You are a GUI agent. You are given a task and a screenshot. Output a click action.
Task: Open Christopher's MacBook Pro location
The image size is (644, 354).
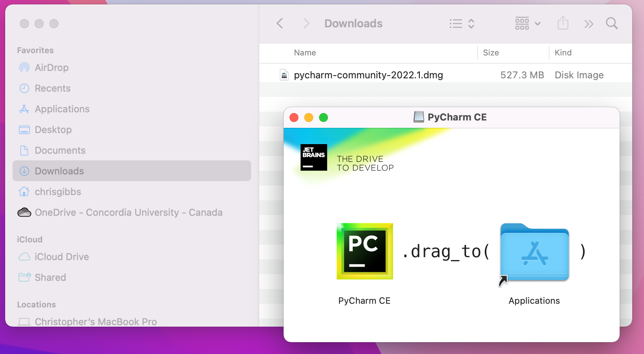click(x=132, y=321)
